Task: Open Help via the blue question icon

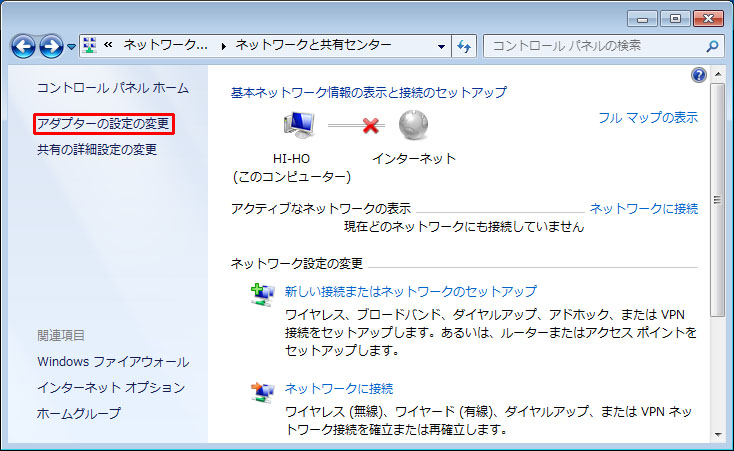Action: 698,75
